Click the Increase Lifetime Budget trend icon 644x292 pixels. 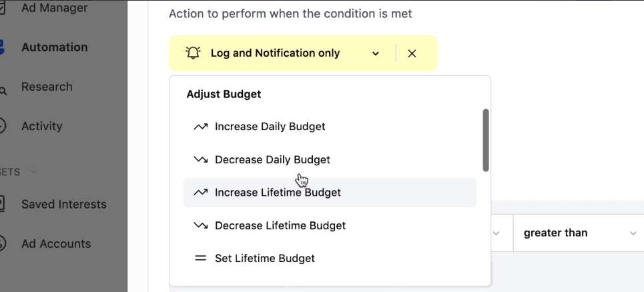tap(200, 193)
